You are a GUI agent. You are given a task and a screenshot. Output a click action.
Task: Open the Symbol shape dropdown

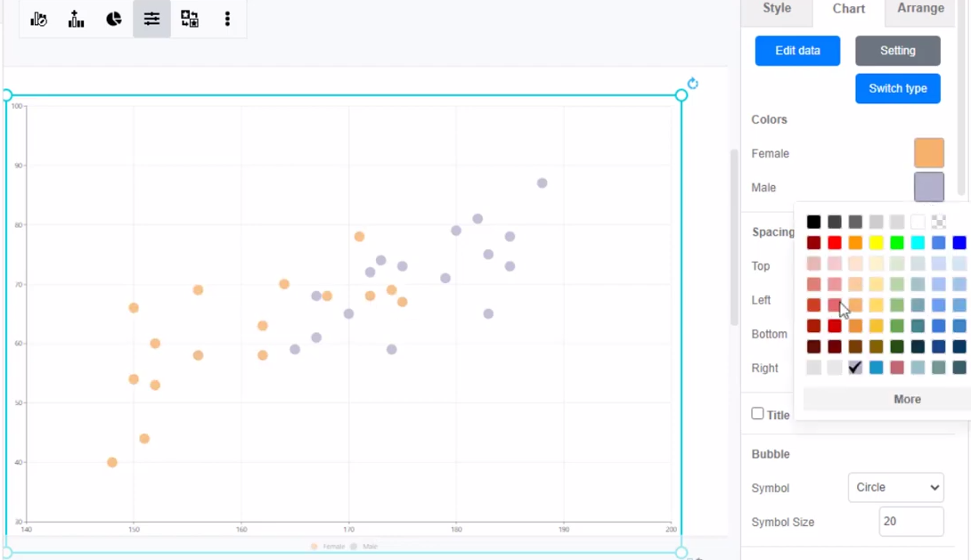pos(895,488)
